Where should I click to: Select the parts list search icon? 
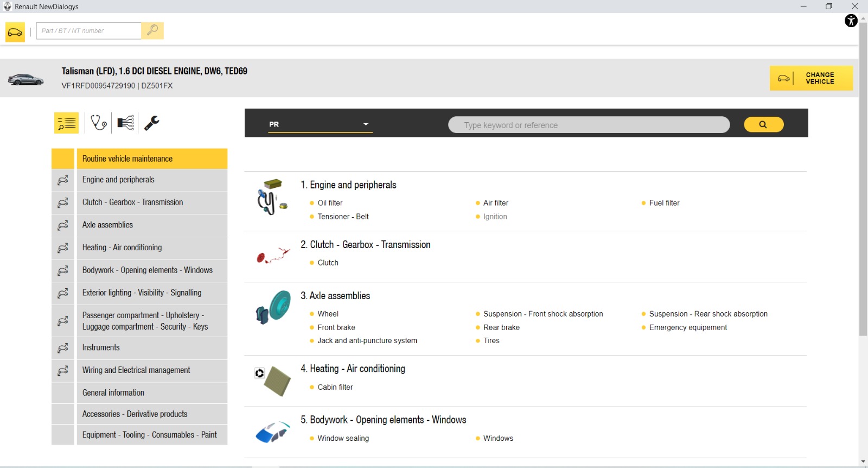[66, 123]
